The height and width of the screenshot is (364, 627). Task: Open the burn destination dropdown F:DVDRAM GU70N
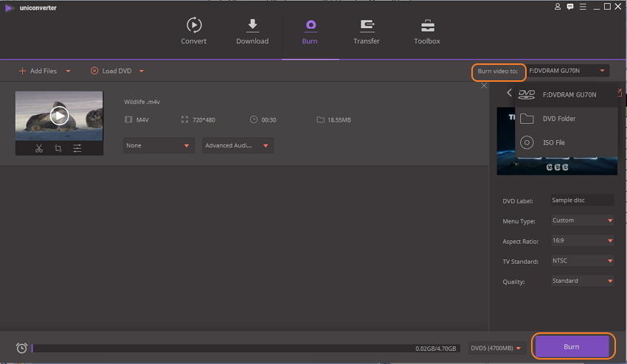pos(567,71)
